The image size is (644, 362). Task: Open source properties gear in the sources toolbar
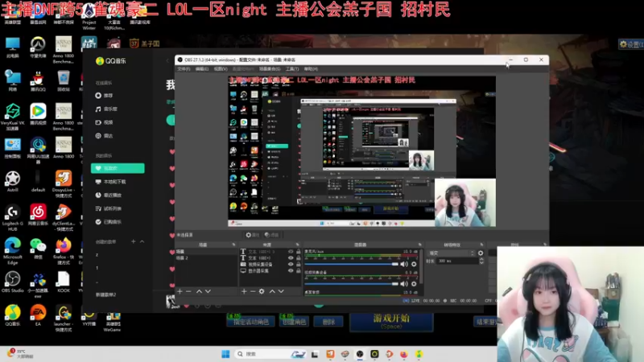[262, 291]
